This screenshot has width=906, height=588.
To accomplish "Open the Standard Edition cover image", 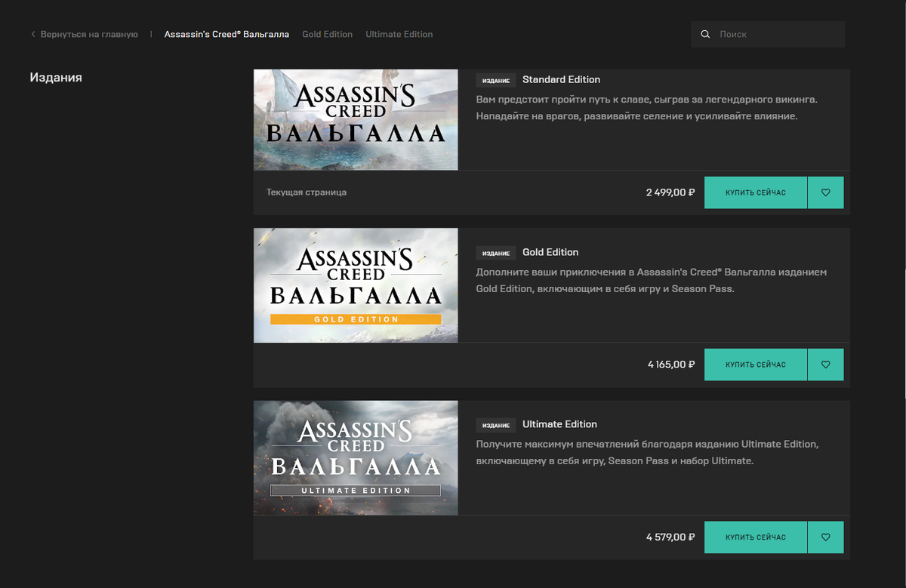I will point(356,119).
